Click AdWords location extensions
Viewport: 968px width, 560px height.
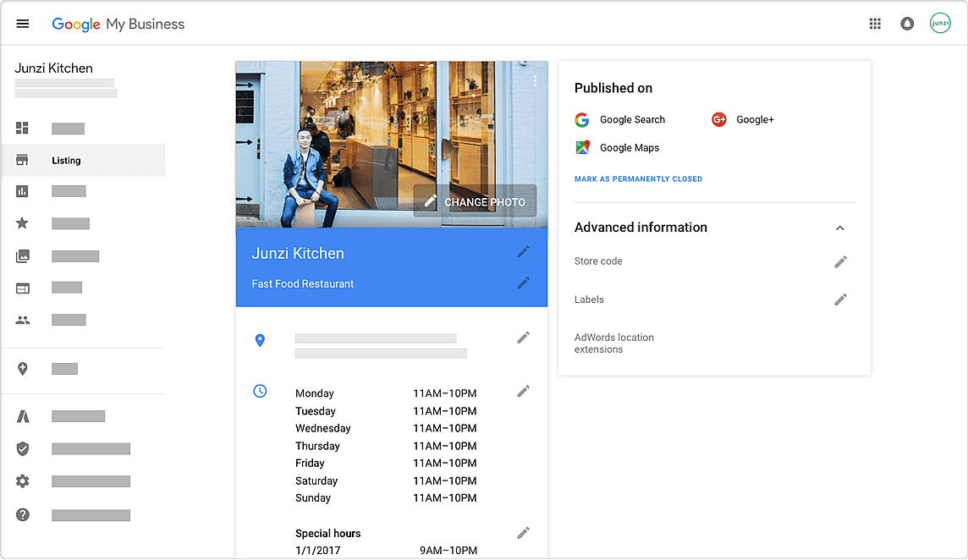tap(614, 343)
